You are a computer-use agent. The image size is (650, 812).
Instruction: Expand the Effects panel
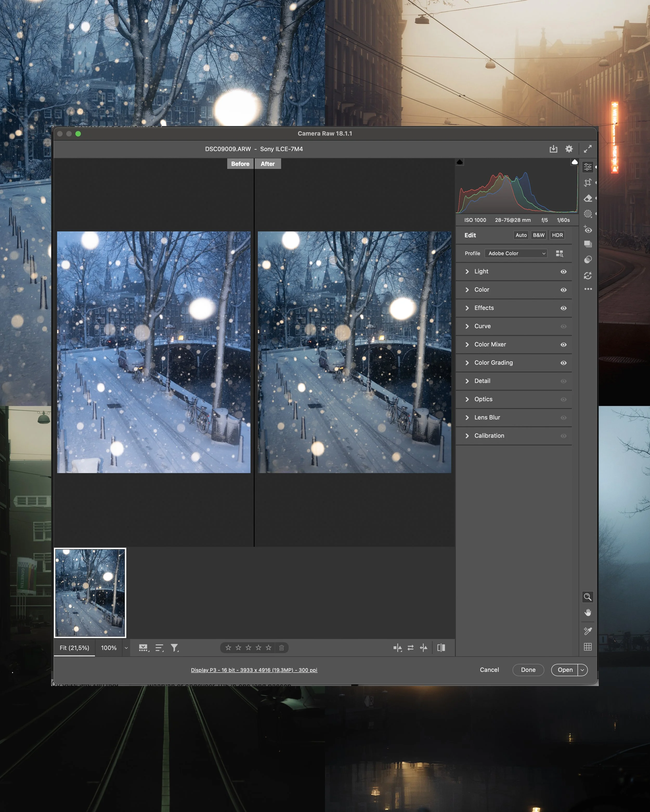point(484,308)
